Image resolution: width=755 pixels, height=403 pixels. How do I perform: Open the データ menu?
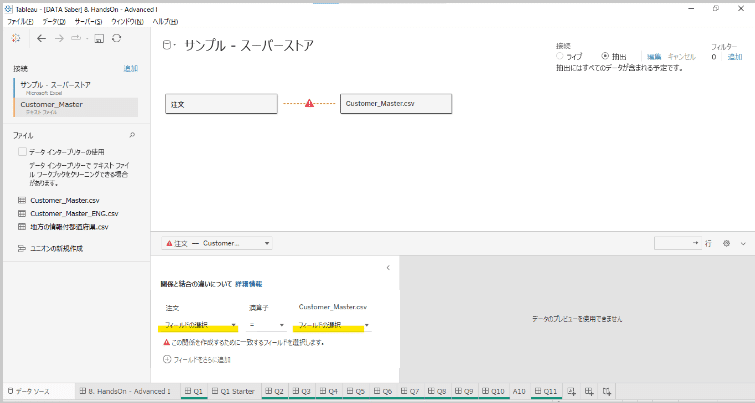[54, 22]
